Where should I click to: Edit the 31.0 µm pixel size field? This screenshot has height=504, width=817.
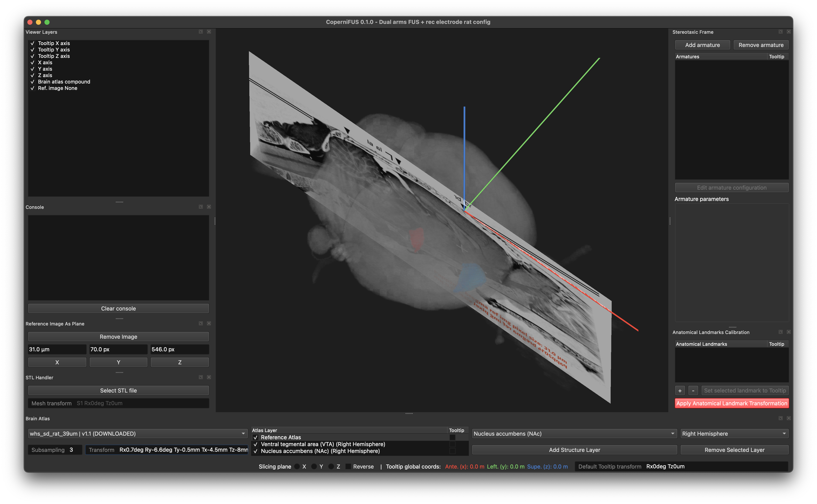pyautogui.click(x=57, y=349)
